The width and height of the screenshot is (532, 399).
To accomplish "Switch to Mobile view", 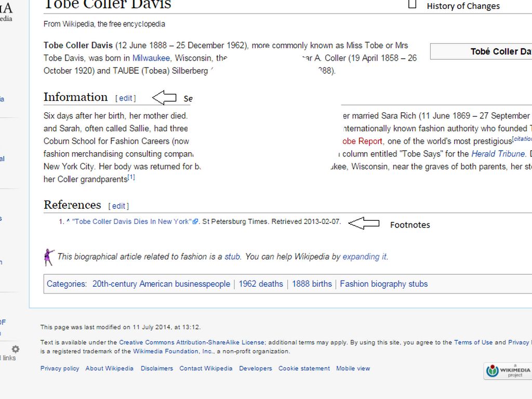I will [353, 368].
